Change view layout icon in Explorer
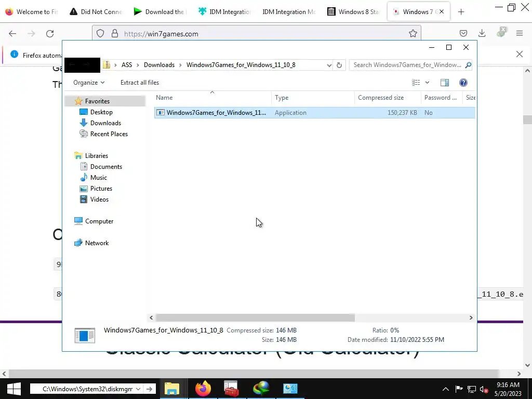This screenshot has height=399, width=532. (x=416, y=83)
